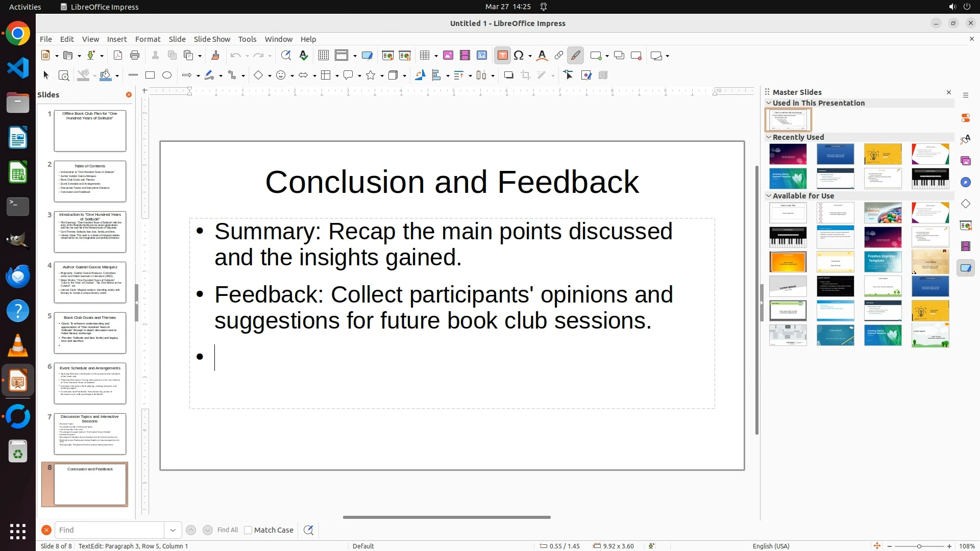This screenshot has width=980, height=551.
Task: Click the Print icon in toolbar
Action: click(x=135, y=56)
